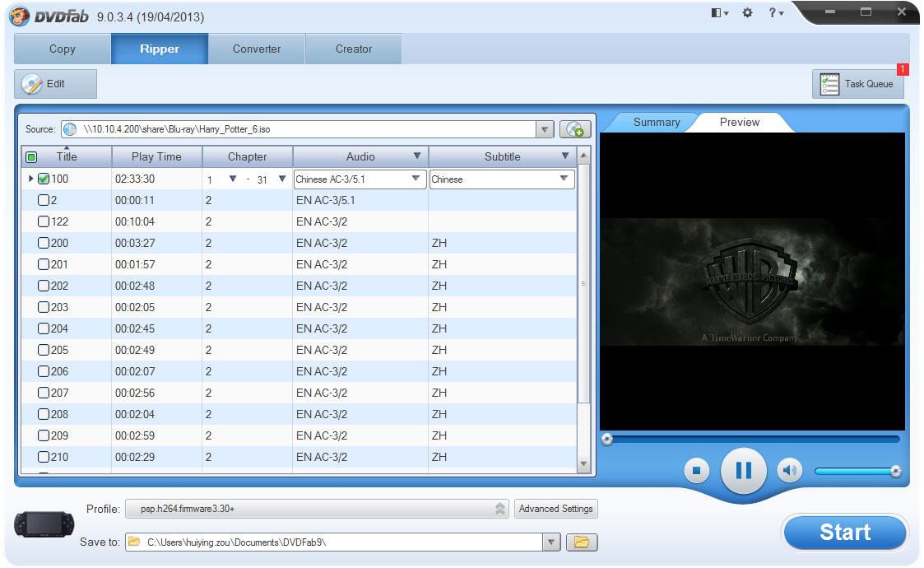Check title 203 checkbox
This screenshot has height=568, width=924.
[44, 307]
